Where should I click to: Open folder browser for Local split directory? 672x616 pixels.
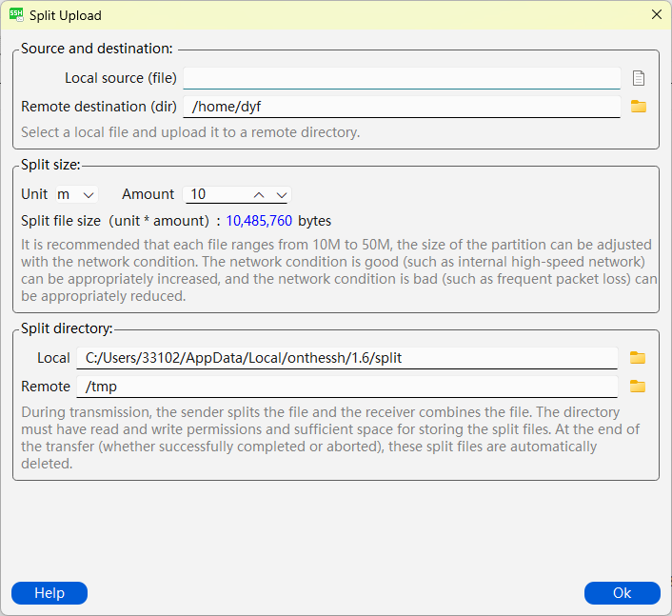[638, 358]
